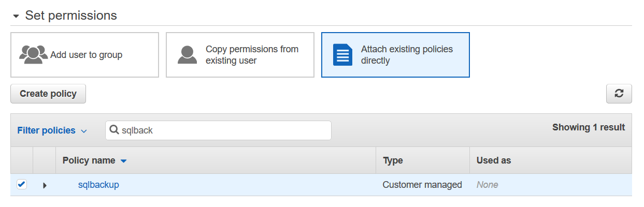Click the search magnifier icon
Screen dimensions: 644x207
114,130
